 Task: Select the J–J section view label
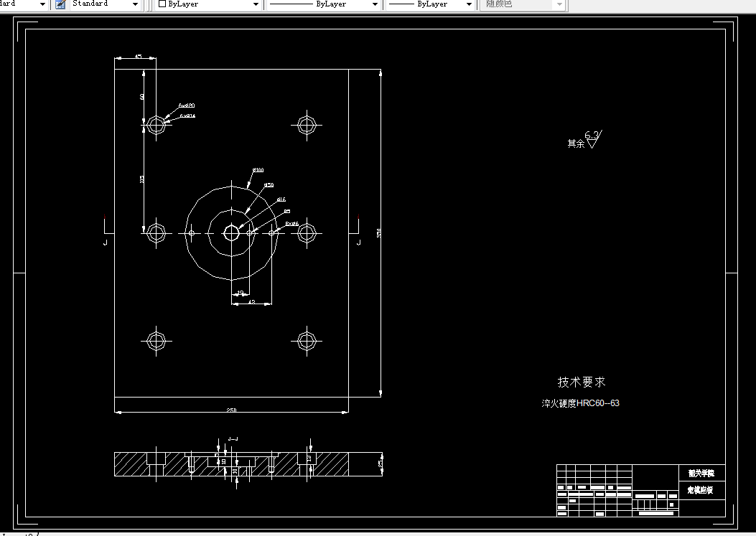click(x=233, y=439)
